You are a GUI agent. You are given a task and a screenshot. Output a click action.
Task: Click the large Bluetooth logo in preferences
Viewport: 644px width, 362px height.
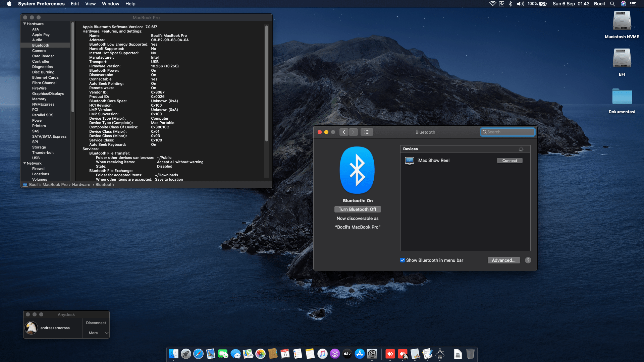coord(357,170)
